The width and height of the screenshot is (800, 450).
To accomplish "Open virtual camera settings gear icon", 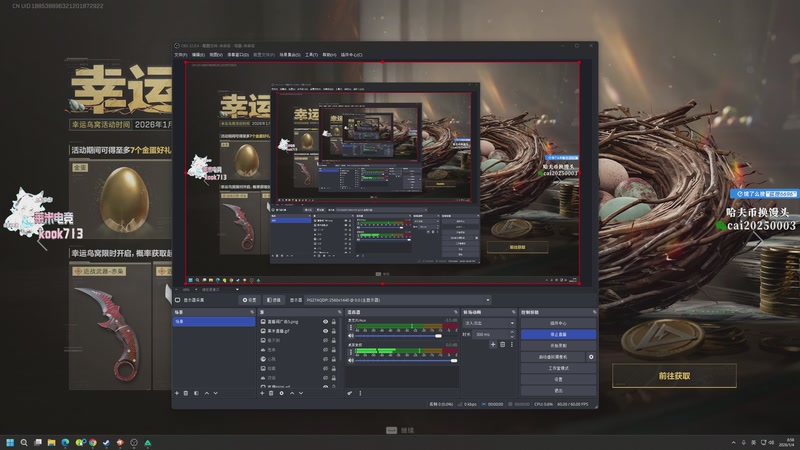I will tap(591, 357).
